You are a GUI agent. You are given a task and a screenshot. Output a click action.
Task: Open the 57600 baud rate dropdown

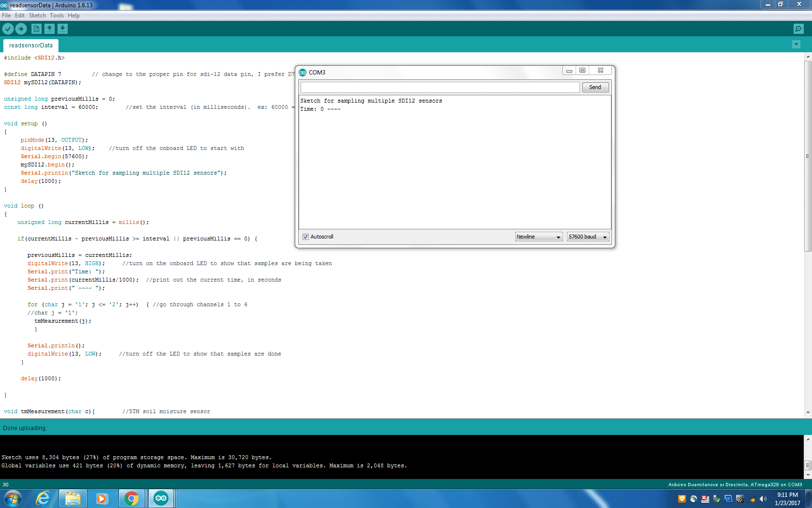click(587, 237)
